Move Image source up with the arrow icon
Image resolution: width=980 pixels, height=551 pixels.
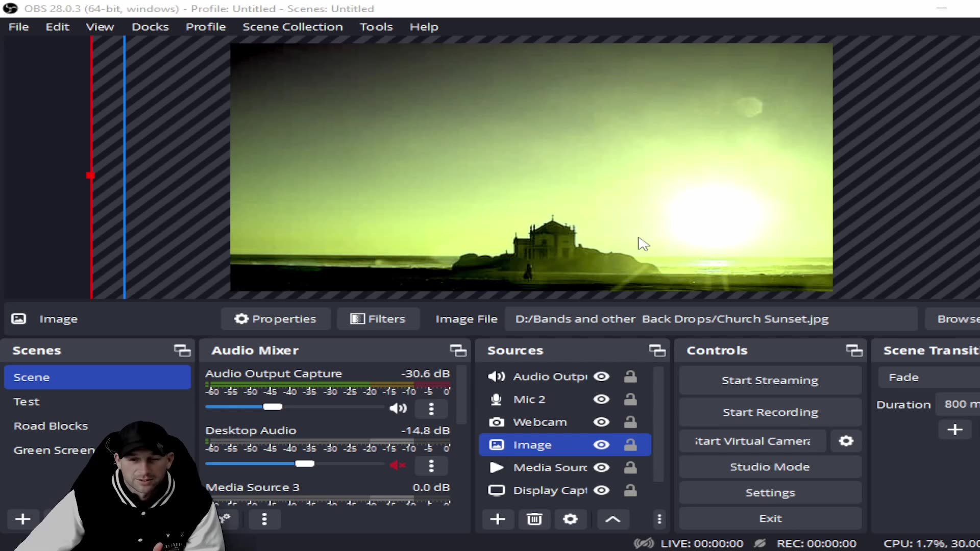click(x=612, y=519)
